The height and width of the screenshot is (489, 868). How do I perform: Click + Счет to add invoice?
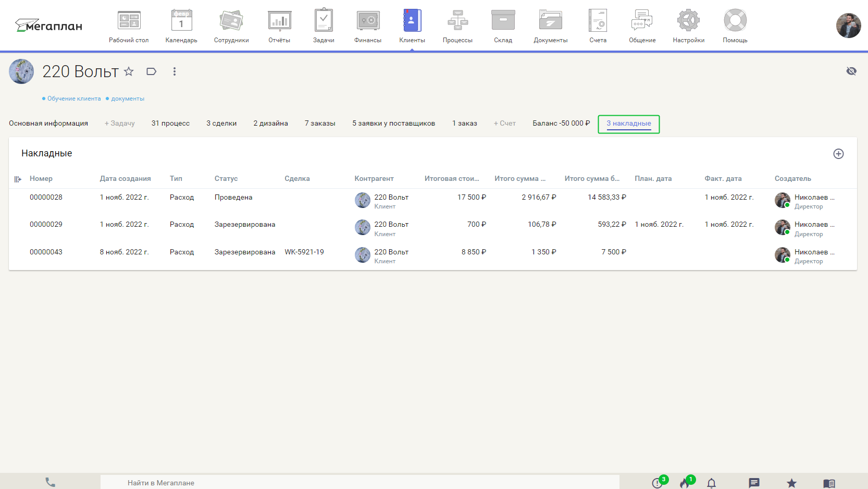coord(505,124)
